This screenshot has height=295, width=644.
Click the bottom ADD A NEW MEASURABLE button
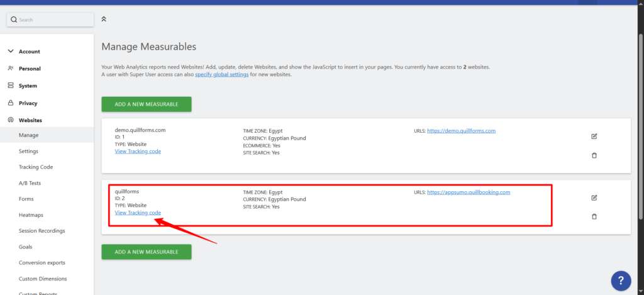pos(147,252)
